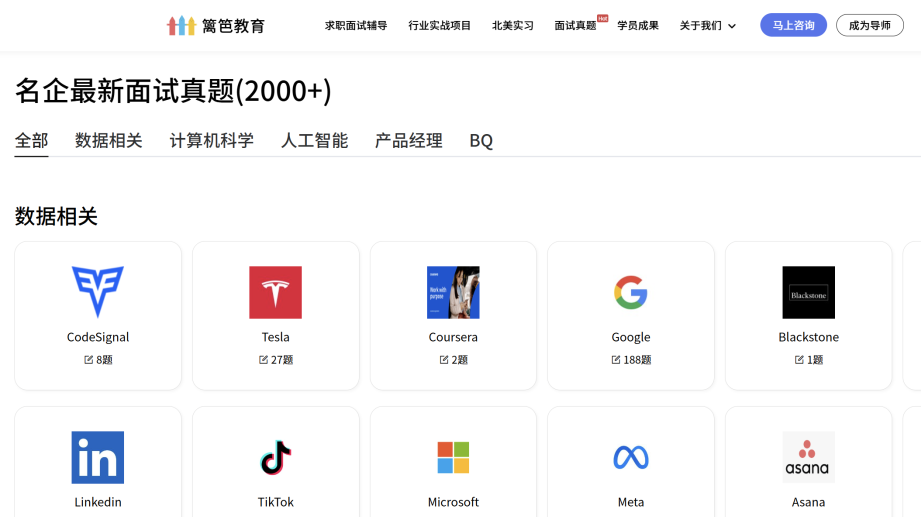
Task: Click the Linkedin company name
Action: [98, 502]
